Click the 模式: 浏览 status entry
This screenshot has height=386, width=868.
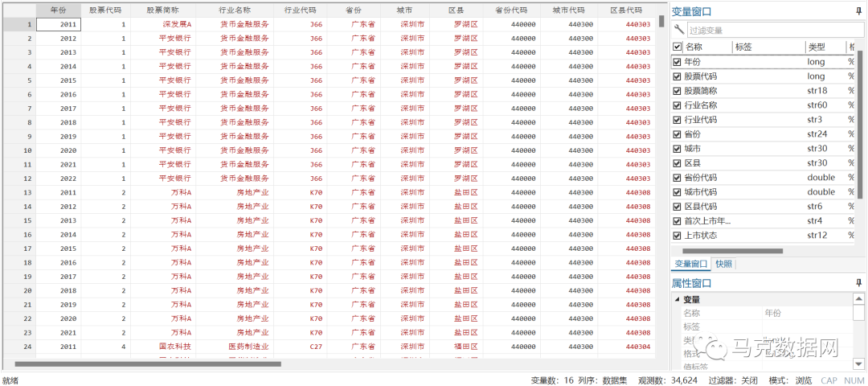coord(791,380)
